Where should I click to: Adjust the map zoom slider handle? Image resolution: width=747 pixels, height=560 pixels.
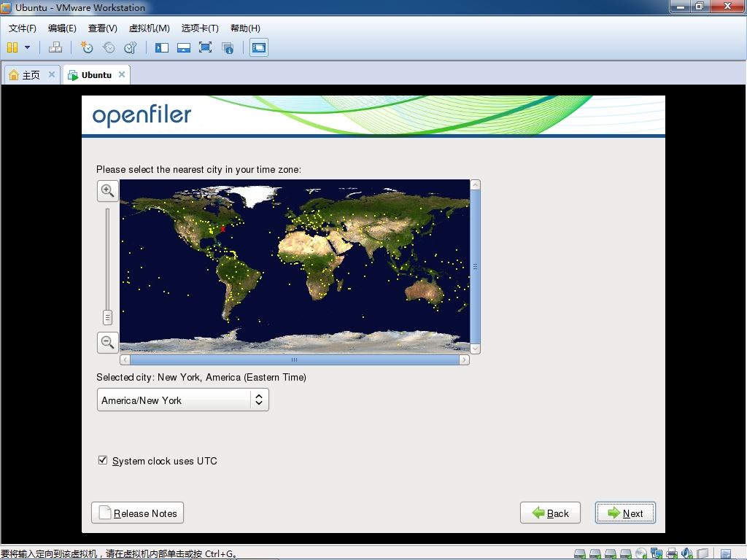click(108, 317)
